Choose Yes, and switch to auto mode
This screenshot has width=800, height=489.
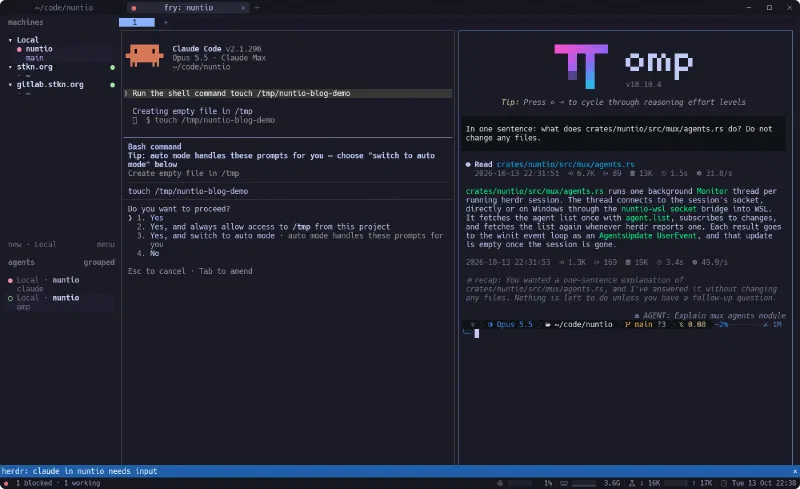pyautogui.click(x=289, y=240)
